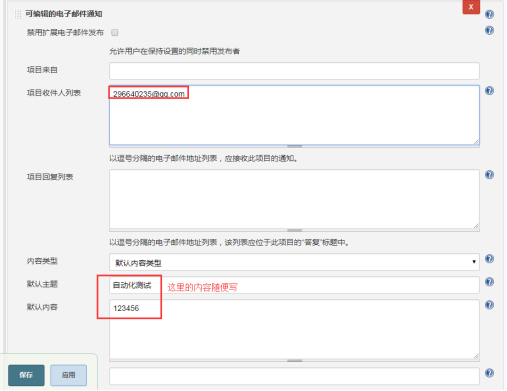
Task: Open help icon beside project recipient list
Action: click(489, 90)
